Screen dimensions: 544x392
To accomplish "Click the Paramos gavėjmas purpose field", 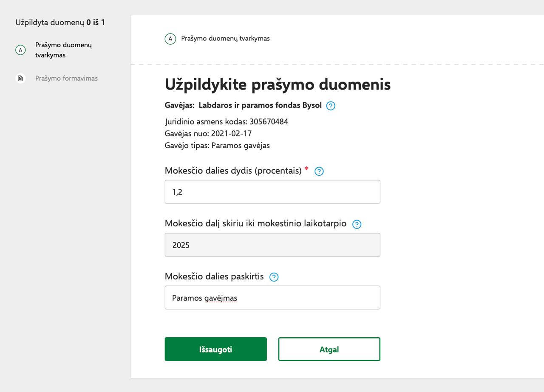I will coord(272,298).
